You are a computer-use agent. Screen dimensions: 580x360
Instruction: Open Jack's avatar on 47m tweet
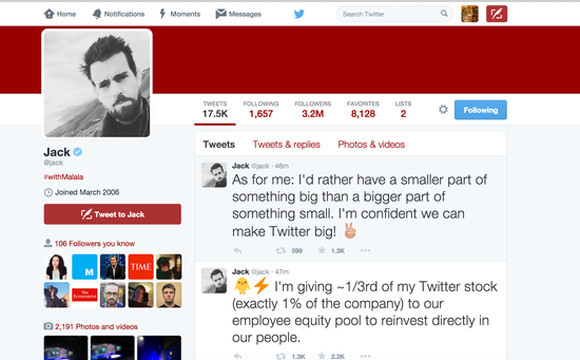(x=214, y=280)
